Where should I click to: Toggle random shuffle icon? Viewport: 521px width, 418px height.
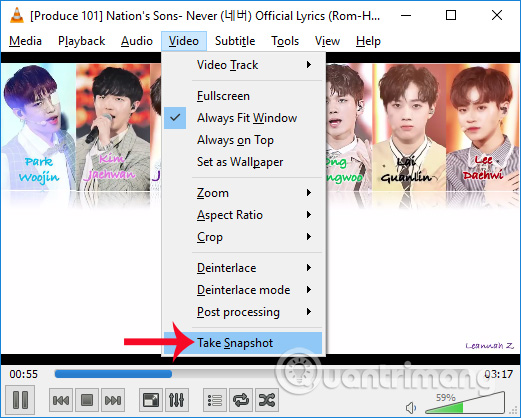coord(267,400)
